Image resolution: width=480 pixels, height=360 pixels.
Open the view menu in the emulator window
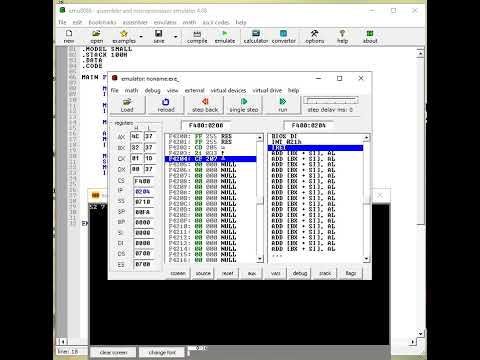tap(172, 90)
